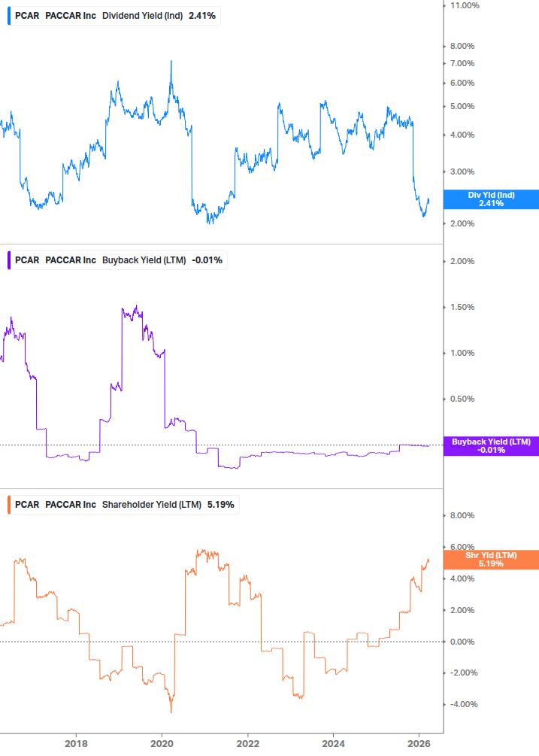The height and width of the screenshot is (756, 539).
Task: Click the 3.00% tick on the dividend axis
Action: coord(462,172)
